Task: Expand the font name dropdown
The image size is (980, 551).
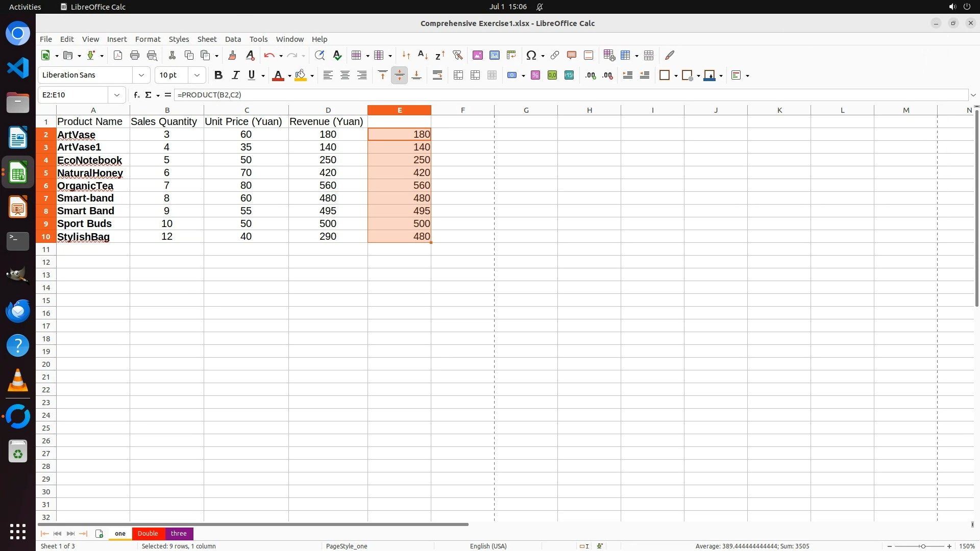Action: pyautogui.click(x=141, y=75)
